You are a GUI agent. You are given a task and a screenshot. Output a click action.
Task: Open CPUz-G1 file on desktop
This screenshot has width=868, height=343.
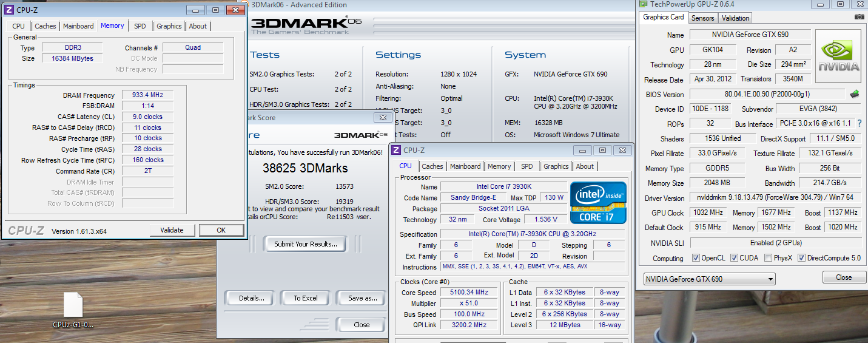(73, 310)
